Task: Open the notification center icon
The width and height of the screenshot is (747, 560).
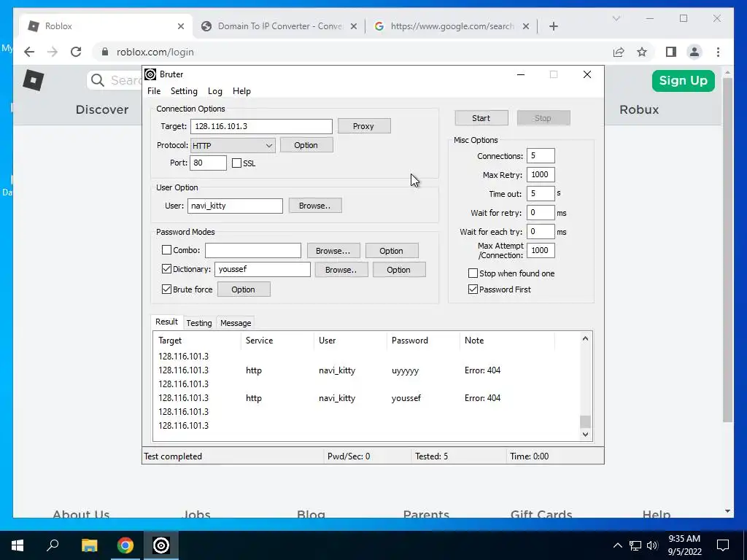Action: pos(723,545)
